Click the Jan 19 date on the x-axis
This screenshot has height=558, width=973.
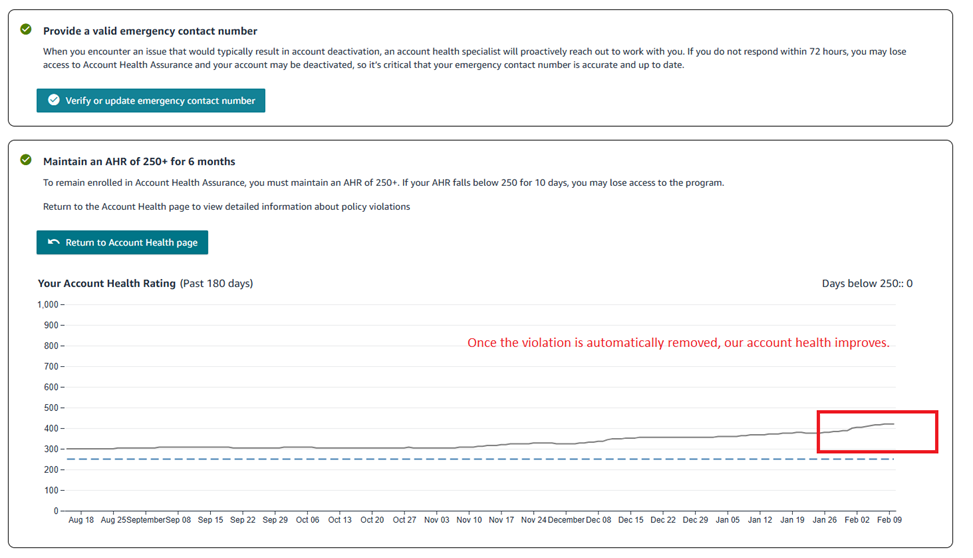click(x=792, y=520)
